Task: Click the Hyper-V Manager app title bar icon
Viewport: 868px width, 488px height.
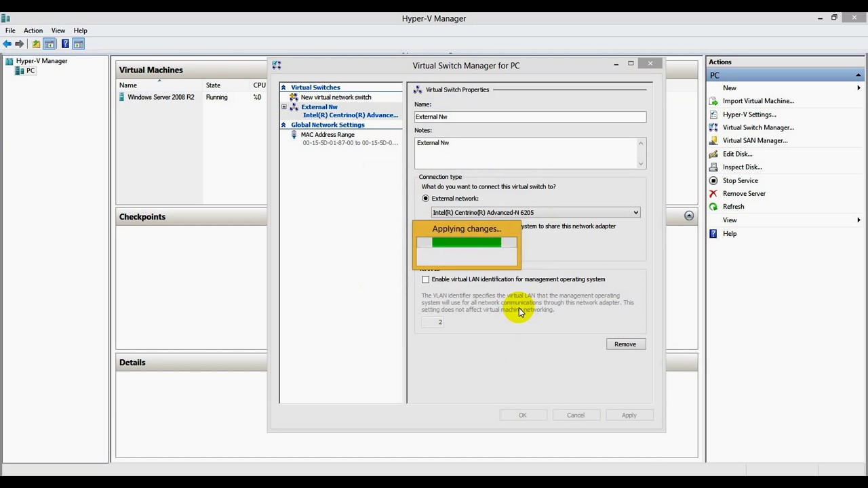Action: [5, 18]
